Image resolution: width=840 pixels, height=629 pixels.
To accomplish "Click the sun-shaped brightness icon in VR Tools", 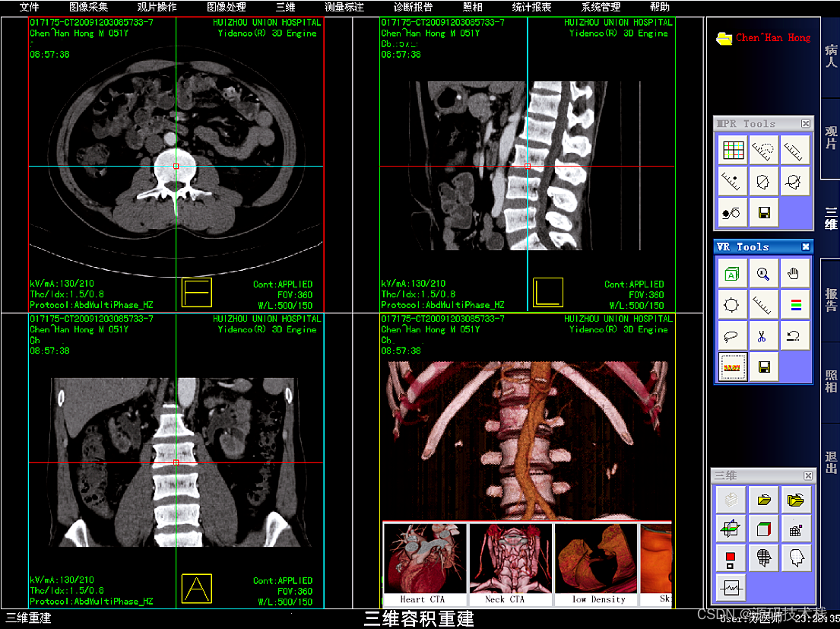I will coord(732,305).
